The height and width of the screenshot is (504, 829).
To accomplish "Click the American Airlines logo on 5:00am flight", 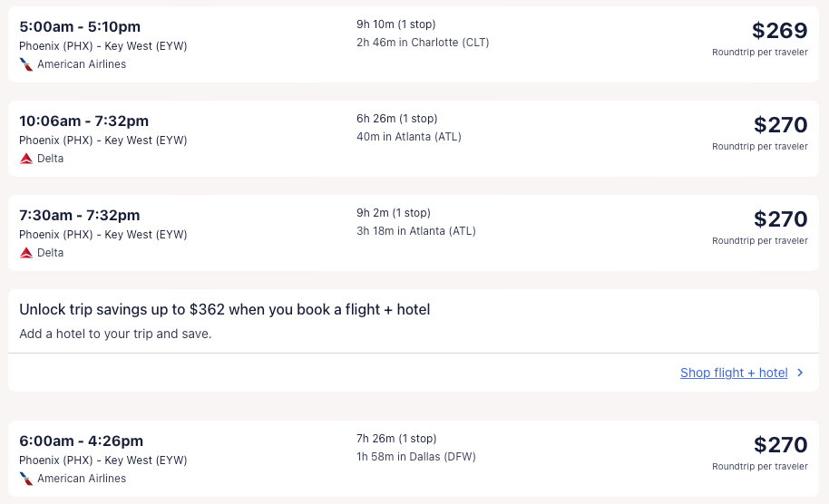I will pos(26,64).
